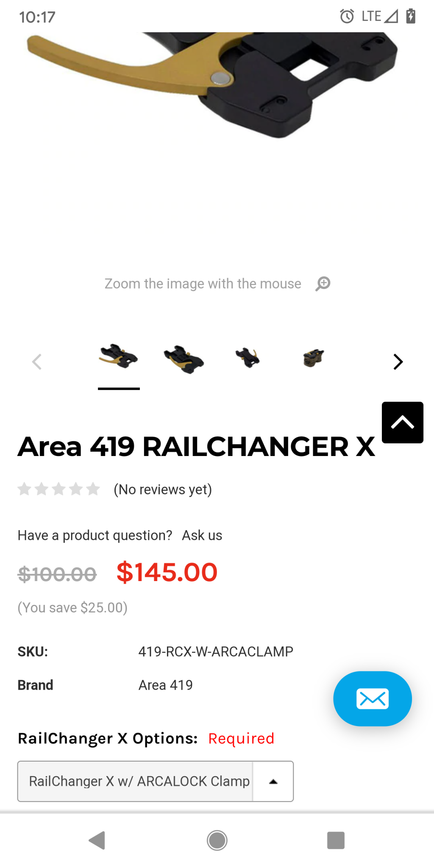Open the No reviews yet link
Screen dimensions: 434x868
[163, 490]
